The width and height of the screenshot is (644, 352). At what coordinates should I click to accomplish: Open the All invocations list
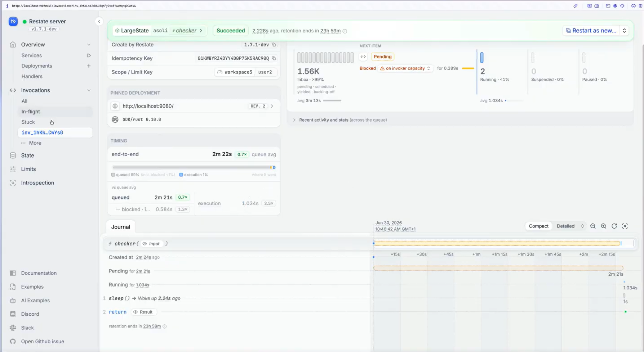(24, 101)
